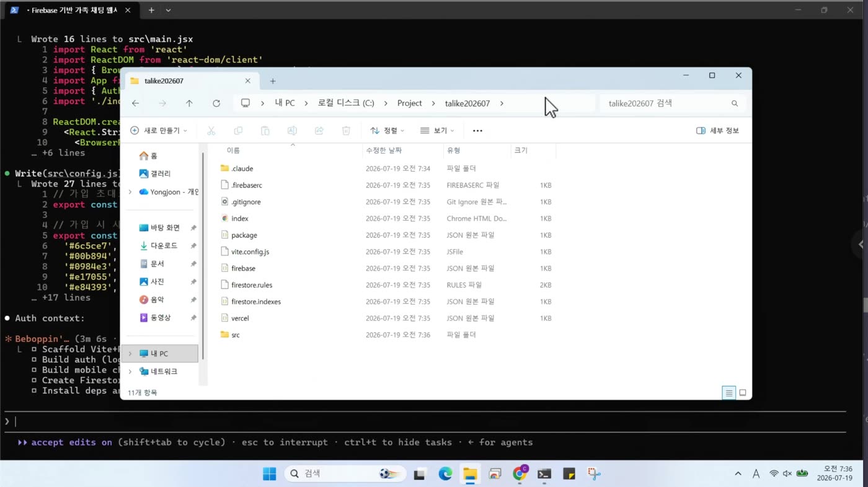The image size is (868, 487).
Task: Open the three-dots more options menu
Action: click(477, 131)
